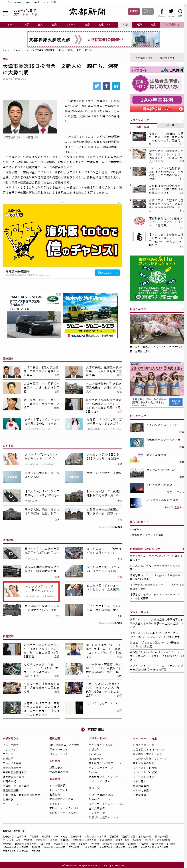Expand 京都新聞からのお知らせ section arrow
This screenshot has height=868, width=187.
[183, 549]
